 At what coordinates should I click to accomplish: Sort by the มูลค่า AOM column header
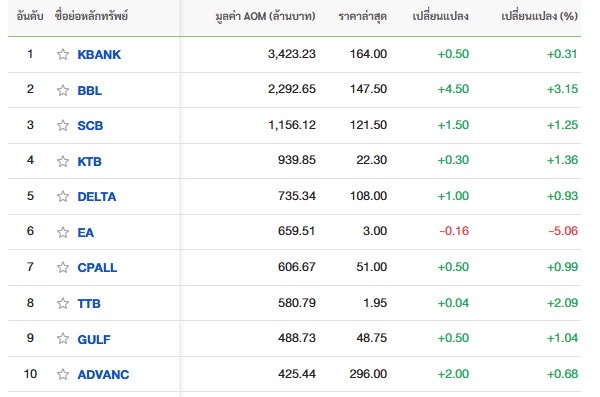coord(265,16)
